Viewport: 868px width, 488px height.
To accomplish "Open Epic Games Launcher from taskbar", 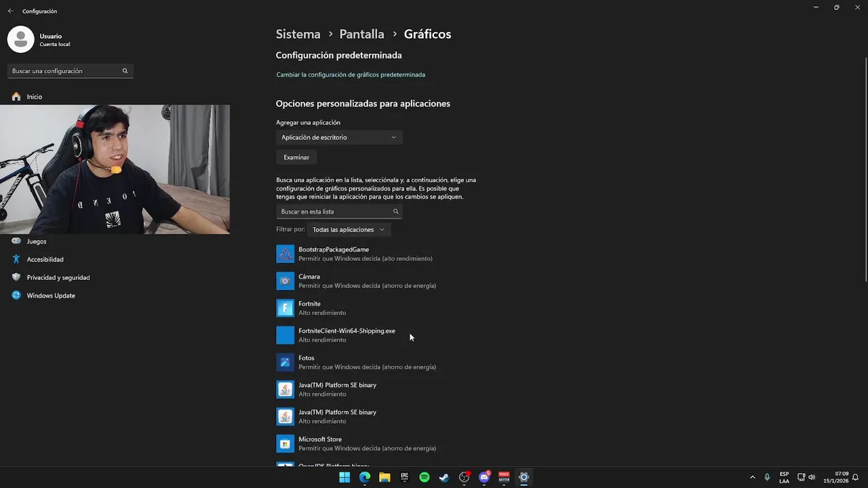I will [404, 477].
